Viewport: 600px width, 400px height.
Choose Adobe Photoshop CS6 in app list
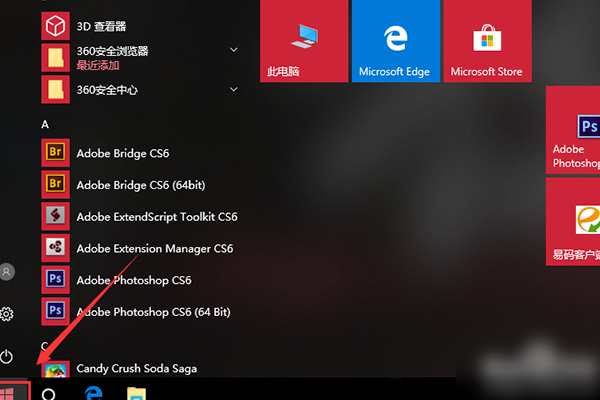[x=133, y=280]
